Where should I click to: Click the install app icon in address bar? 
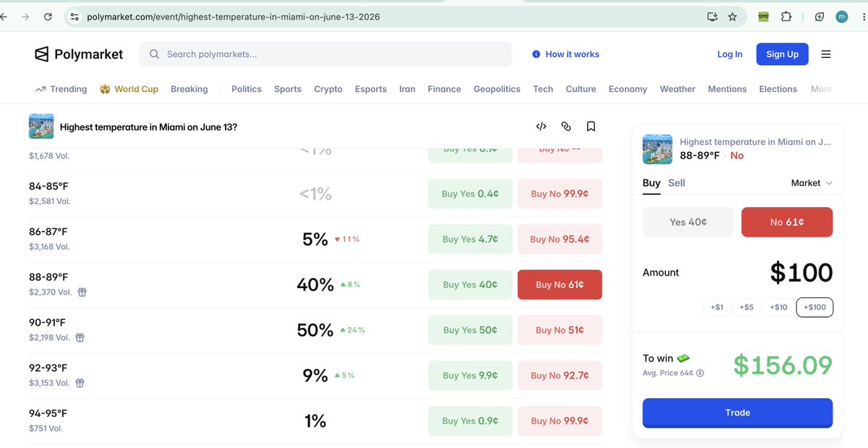[x=712, y=16]
